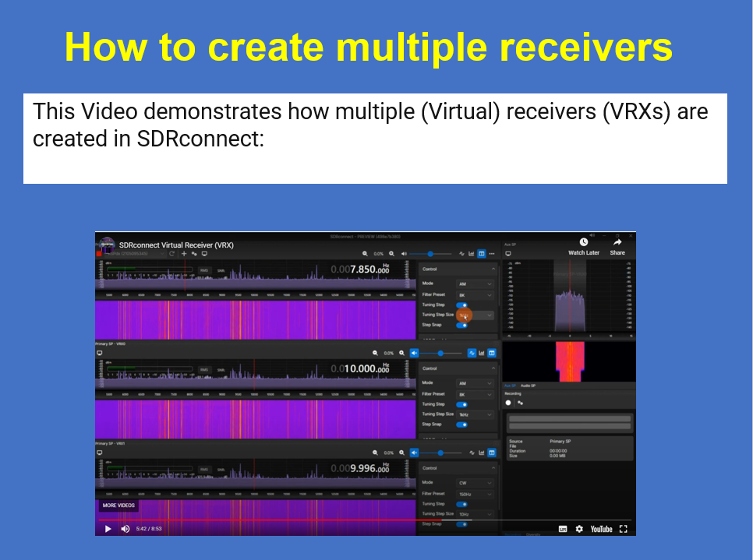Play the embedded YouTube video

108,529
